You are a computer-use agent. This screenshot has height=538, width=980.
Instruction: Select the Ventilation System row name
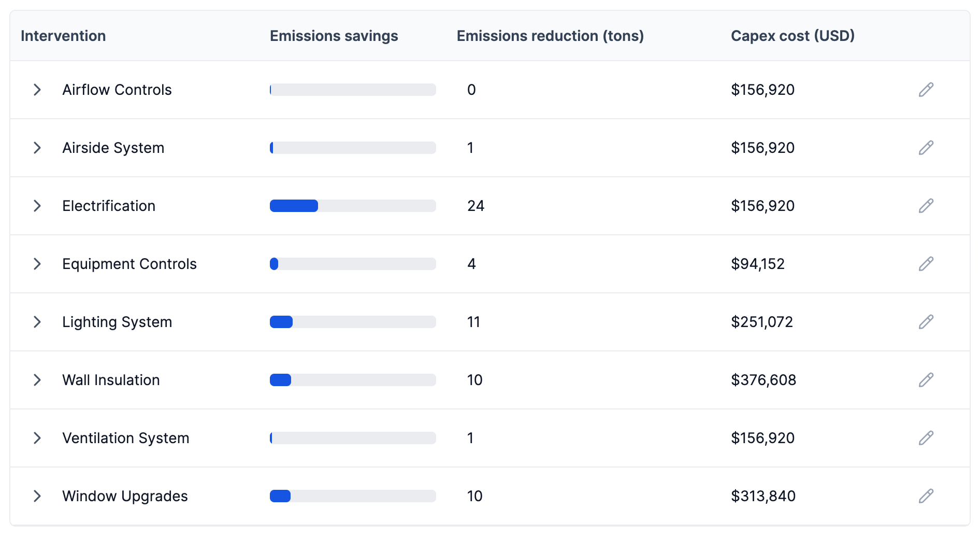126,438
